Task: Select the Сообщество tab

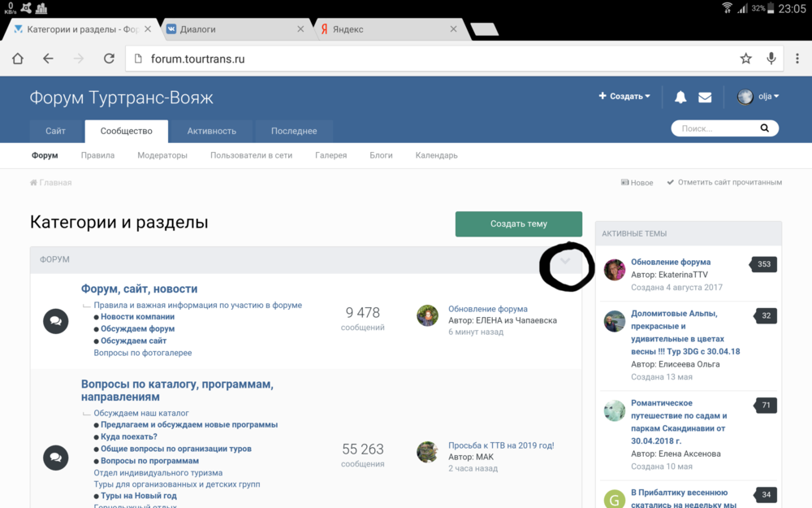Action: (127, 131)
